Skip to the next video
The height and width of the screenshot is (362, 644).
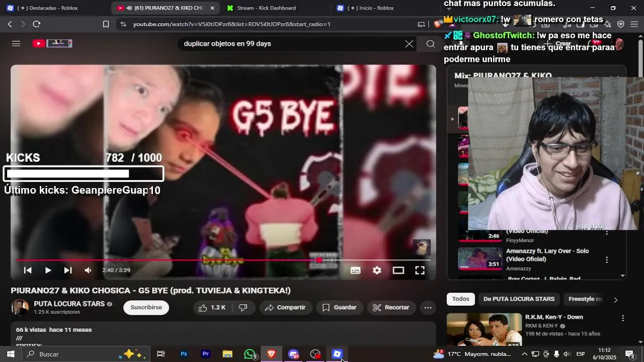tap(68, 270)
